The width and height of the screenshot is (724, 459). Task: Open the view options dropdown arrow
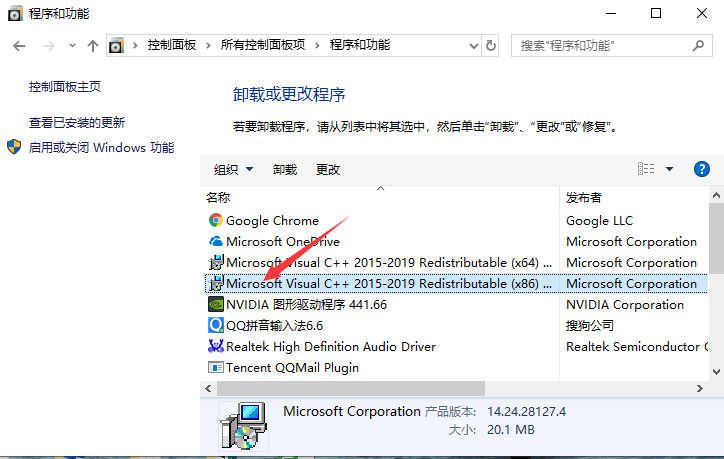pos(670,169)
